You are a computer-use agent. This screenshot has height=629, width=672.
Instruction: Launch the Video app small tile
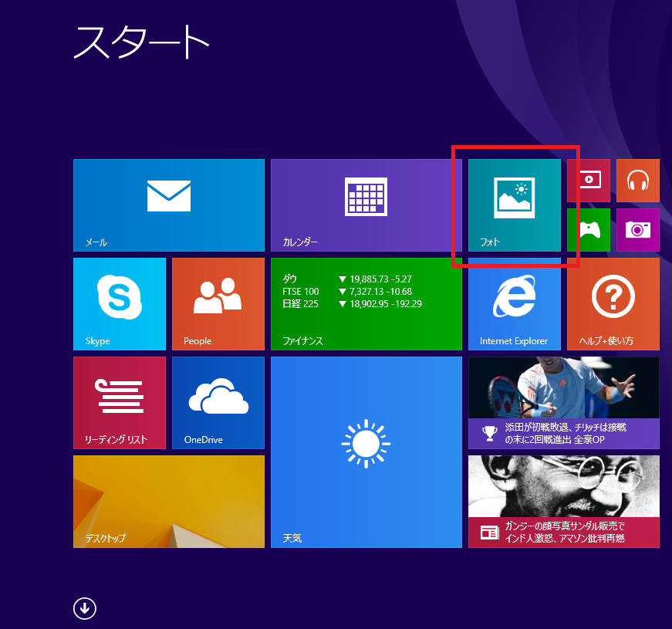pos(589,180)
